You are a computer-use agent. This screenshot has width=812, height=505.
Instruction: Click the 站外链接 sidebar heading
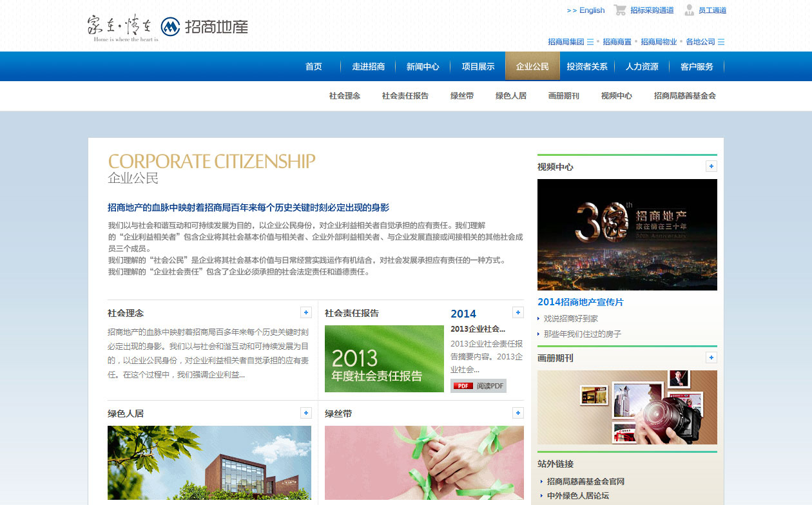tap(556, 464)
